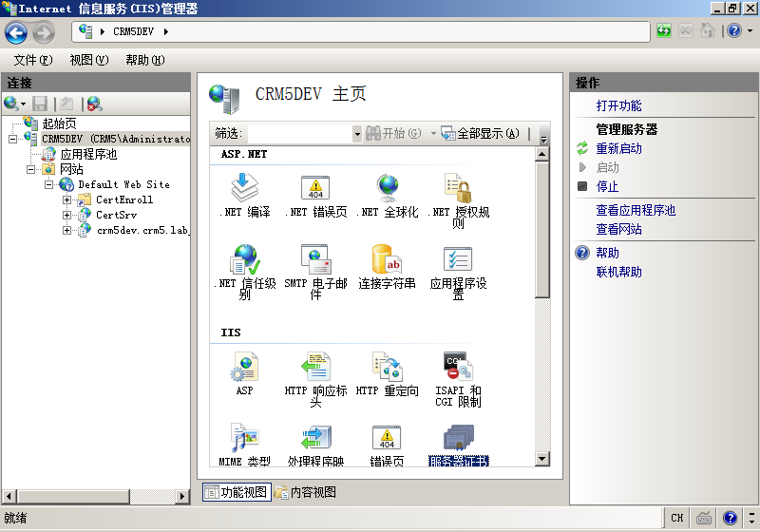Click the address bar dropdown arrow after CRM5DEV
Viewport: 760px width, 532px height.
[x=165, y=31]
